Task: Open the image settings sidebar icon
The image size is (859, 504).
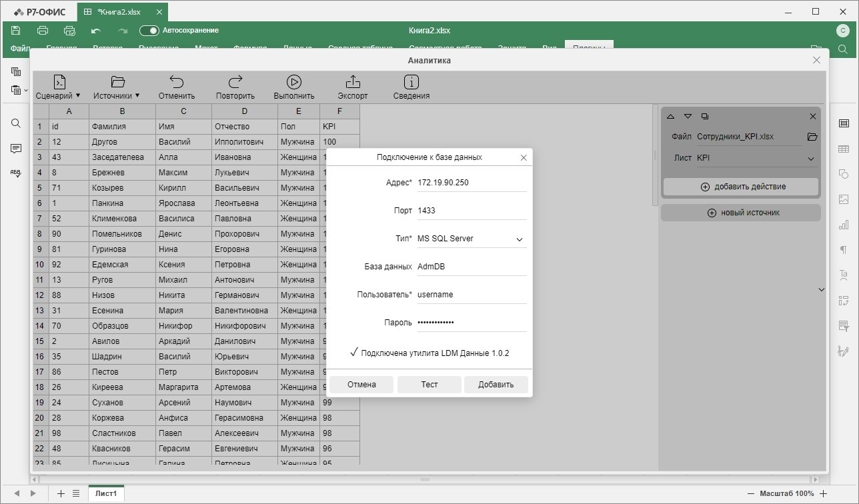Action: [844, 199]
